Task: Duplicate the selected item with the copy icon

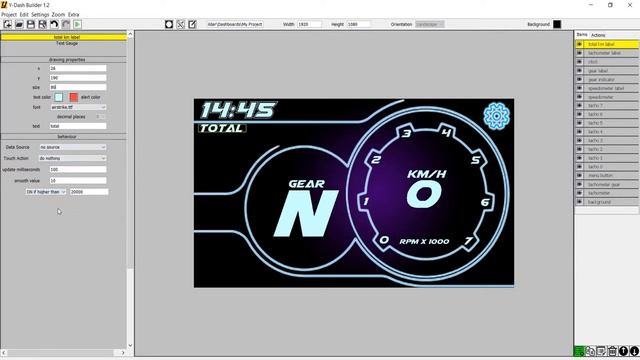Action: 590,351
